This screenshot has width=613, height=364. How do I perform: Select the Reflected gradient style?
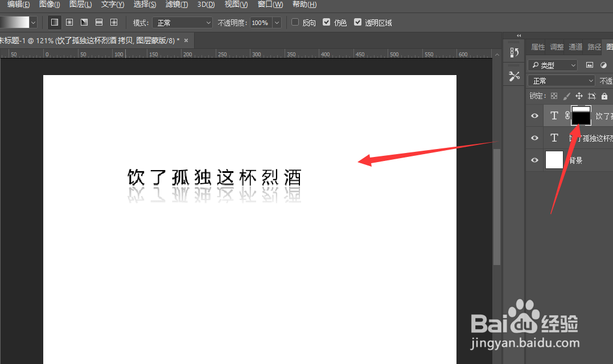(99, 22)
